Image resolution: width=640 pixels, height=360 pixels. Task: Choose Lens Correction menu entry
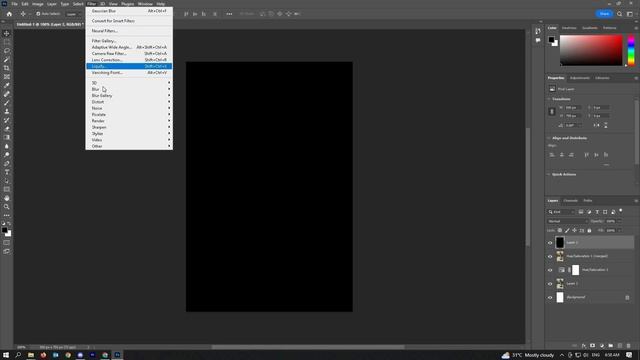pos(129,60)
